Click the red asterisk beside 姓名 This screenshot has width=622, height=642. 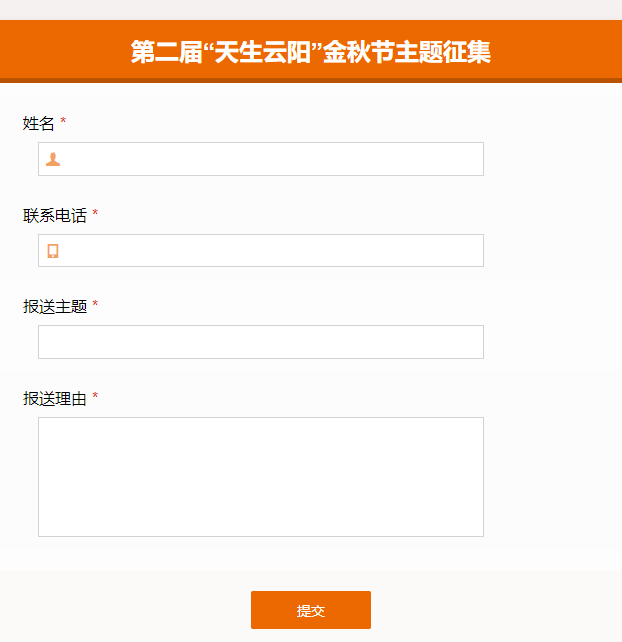(x=63, y=123)
